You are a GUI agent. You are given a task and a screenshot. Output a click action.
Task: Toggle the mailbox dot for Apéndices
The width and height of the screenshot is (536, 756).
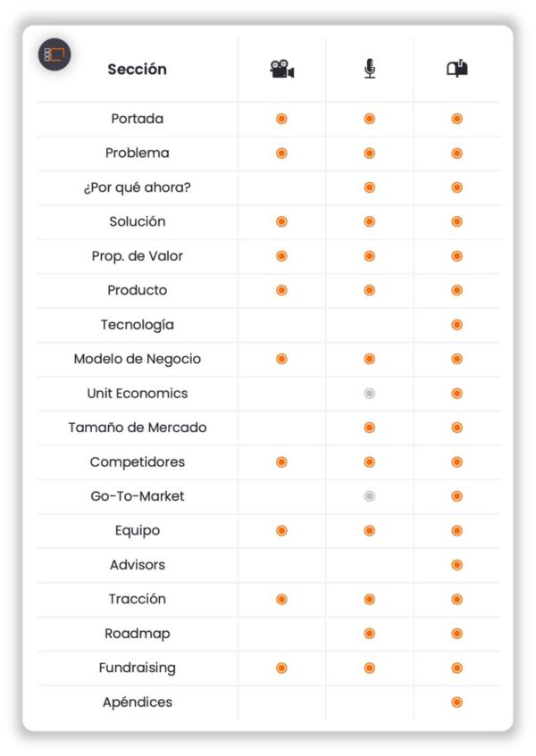coord(456,702)
